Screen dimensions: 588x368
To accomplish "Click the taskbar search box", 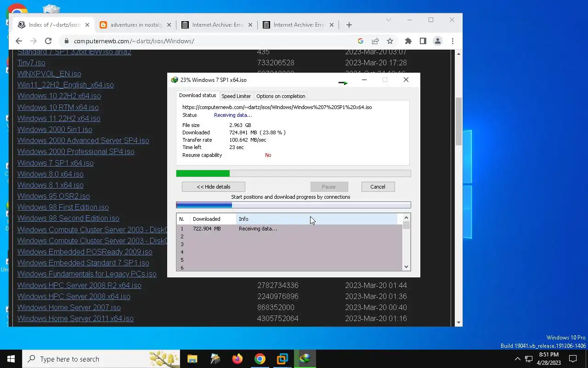I will (x=101, y=359).
